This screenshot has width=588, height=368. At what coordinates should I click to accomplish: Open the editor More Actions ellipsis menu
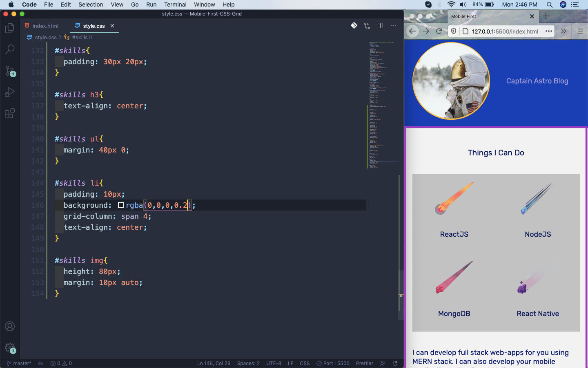pos(393,26)
